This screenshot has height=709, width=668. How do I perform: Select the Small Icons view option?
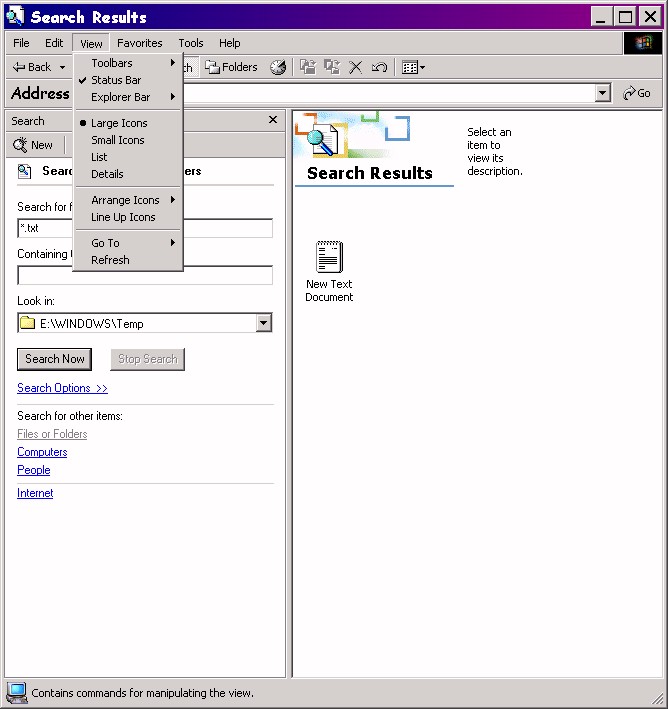click(x=128, y=140)
